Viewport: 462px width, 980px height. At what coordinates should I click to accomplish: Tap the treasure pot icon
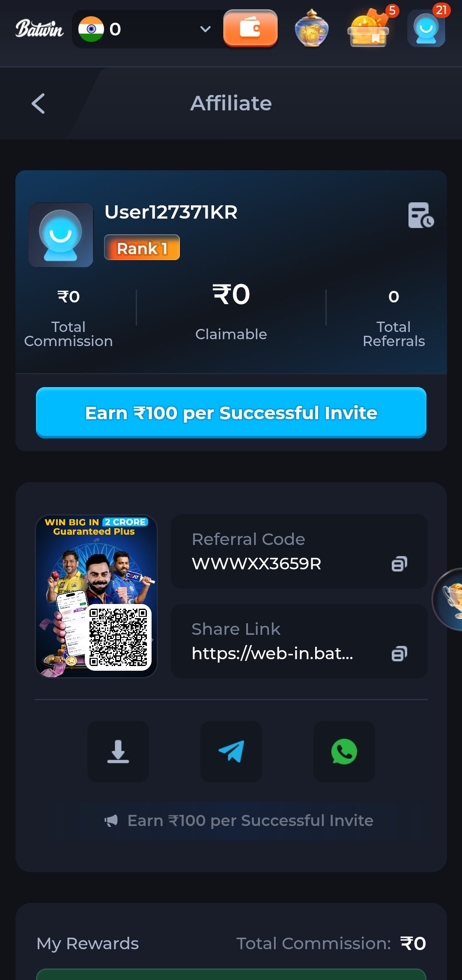(312, 28)
